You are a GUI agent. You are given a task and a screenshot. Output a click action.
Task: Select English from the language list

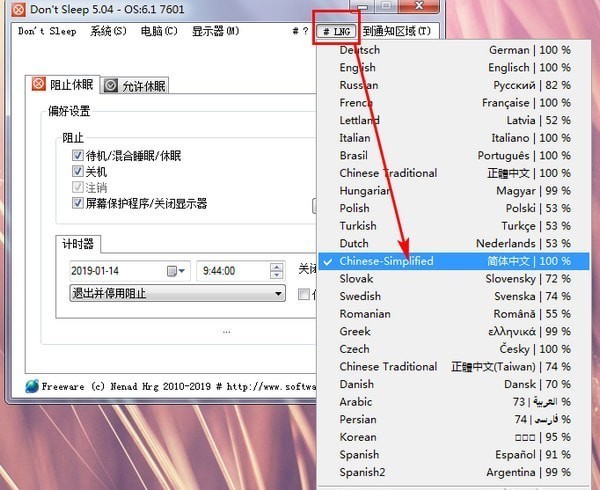(358, 68)
